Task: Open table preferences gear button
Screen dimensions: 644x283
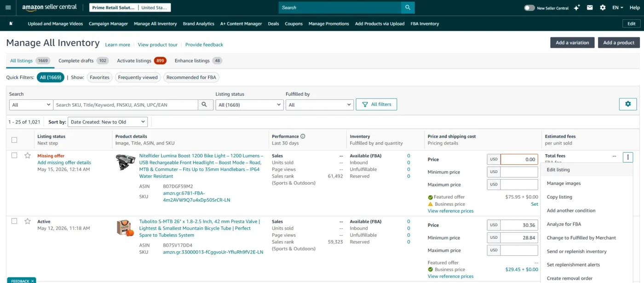Action: [x=628, y=104]
